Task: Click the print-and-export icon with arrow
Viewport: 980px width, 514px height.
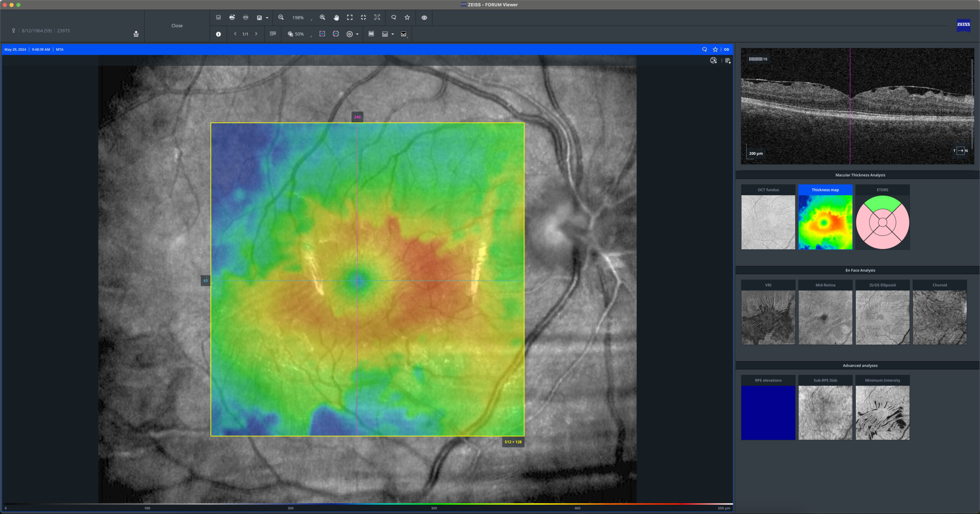Action: (x=232, y=17)
